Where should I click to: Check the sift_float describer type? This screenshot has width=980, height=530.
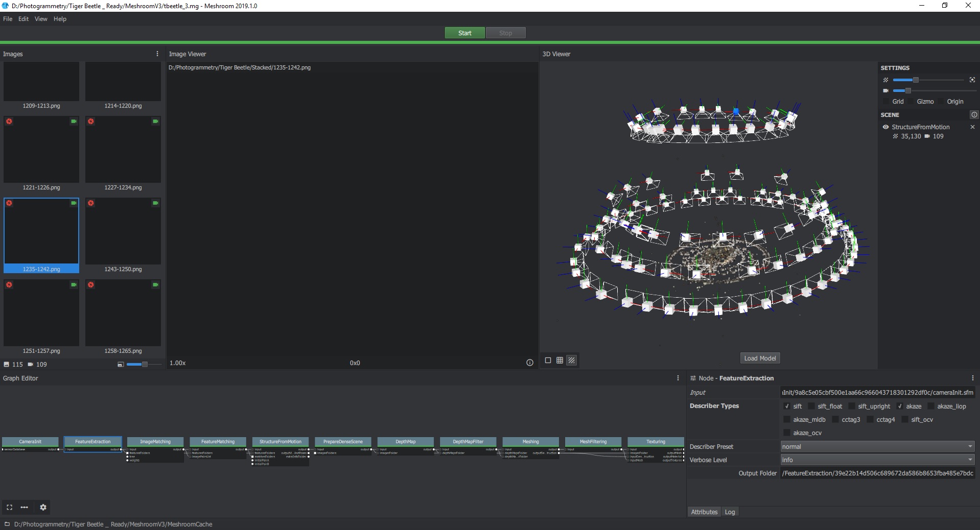(811, 406)
